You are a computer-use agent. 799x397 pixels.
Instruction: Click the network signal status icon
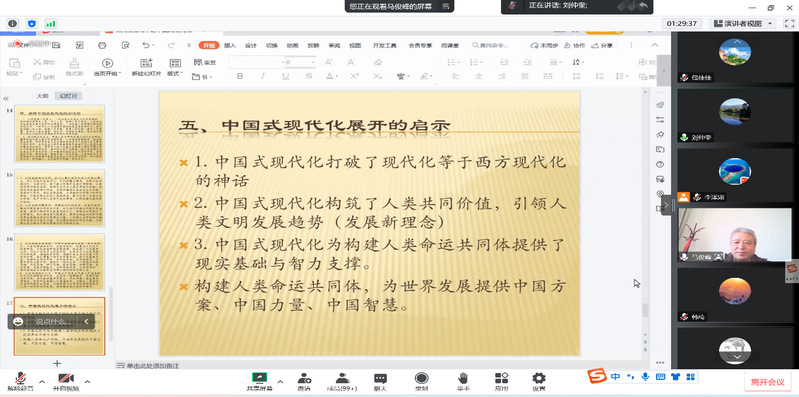tap(50, 23)
